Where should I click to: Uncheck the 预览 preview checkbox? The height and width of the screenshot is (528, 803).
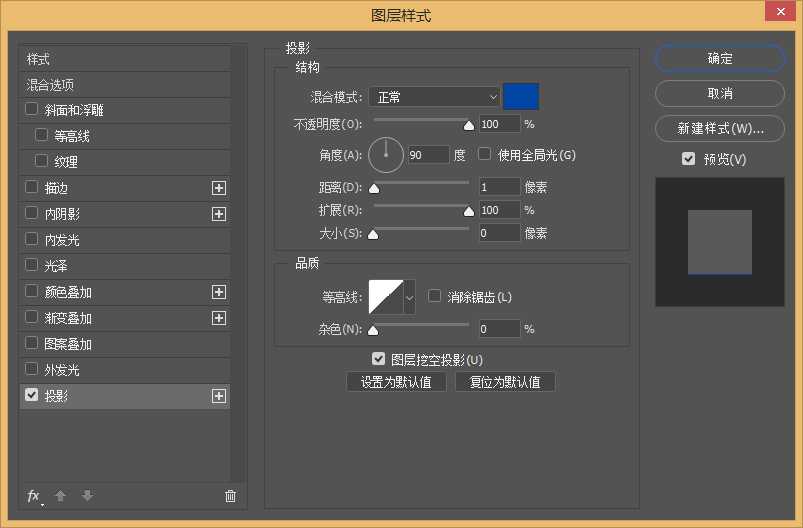point(688,159)
